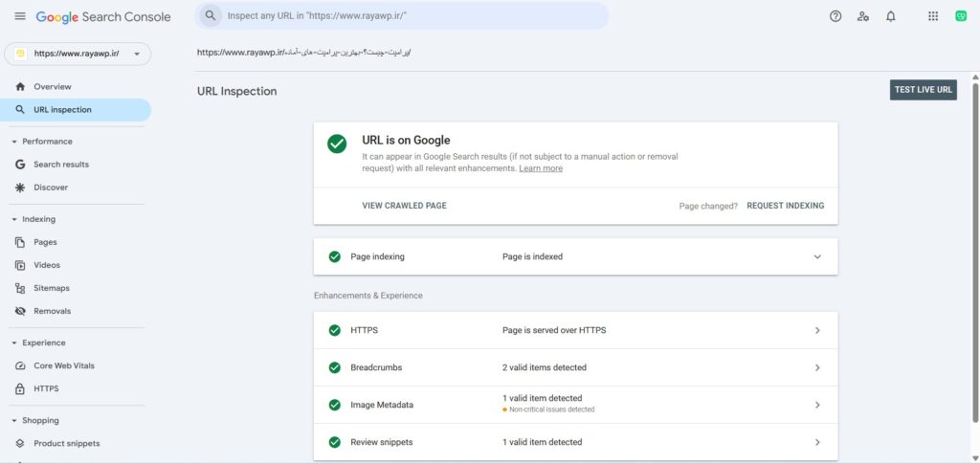
Task: Click the Sitemaps sidebar icon
Action: (20, 288)
